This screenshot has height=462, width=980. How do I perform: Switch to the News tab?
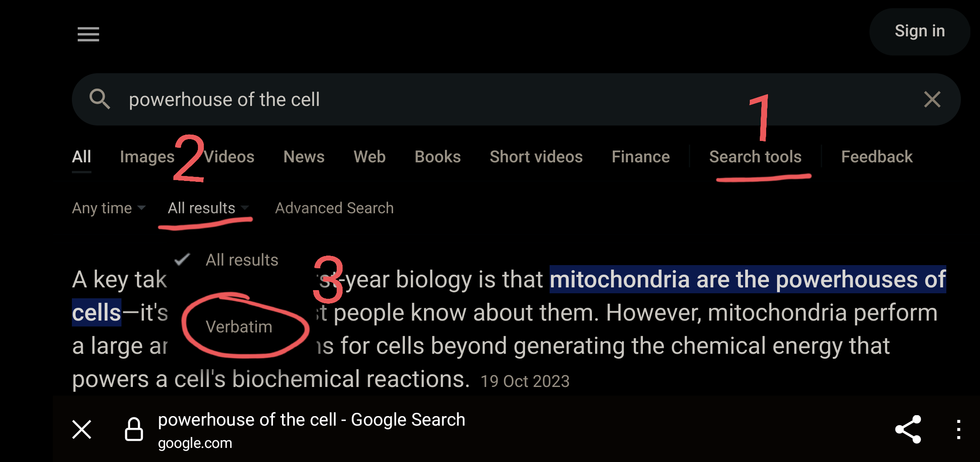coord(304,157)
